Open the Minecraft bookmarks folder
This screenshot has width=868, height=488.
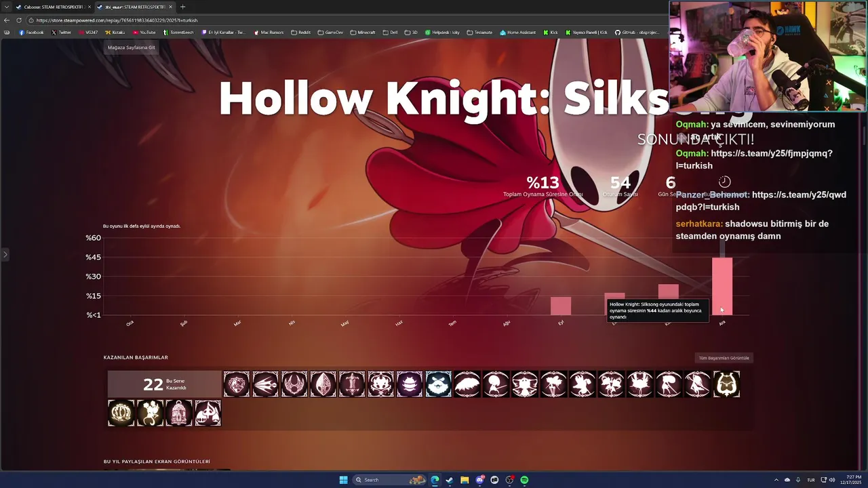click(363, 32)
